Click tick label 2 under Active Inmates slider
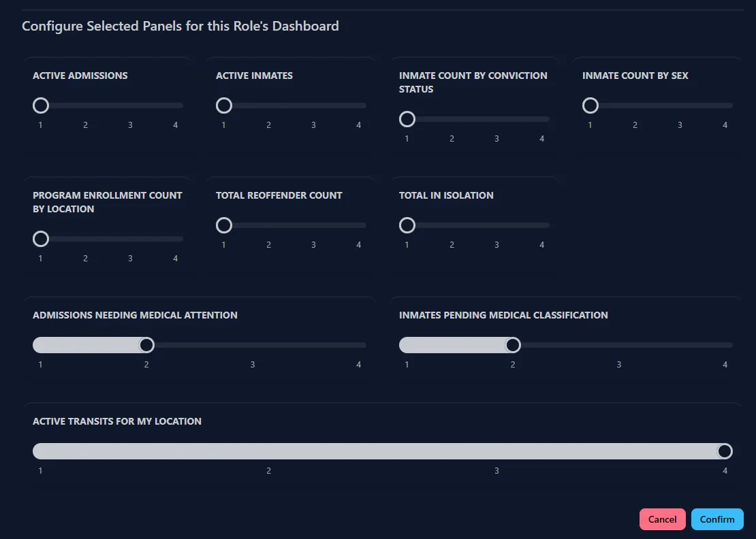 coord(269,125)
